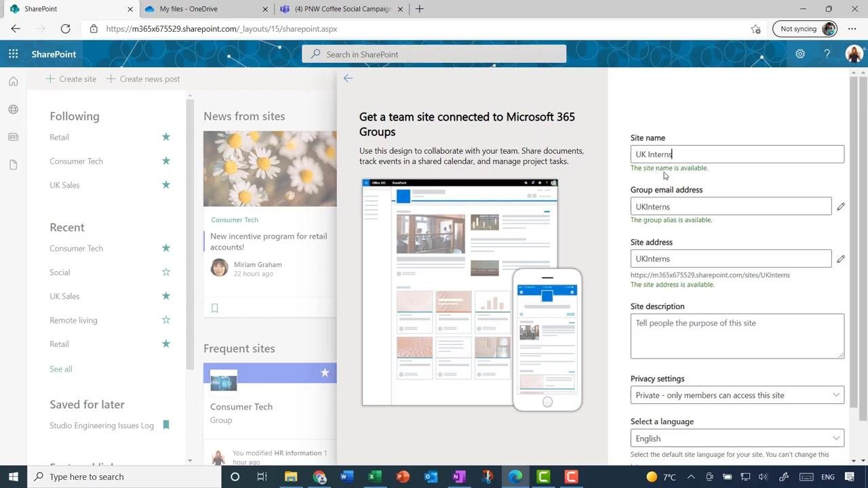
Task: Open My sites globe icon in left rail
Action: point(13,109)
